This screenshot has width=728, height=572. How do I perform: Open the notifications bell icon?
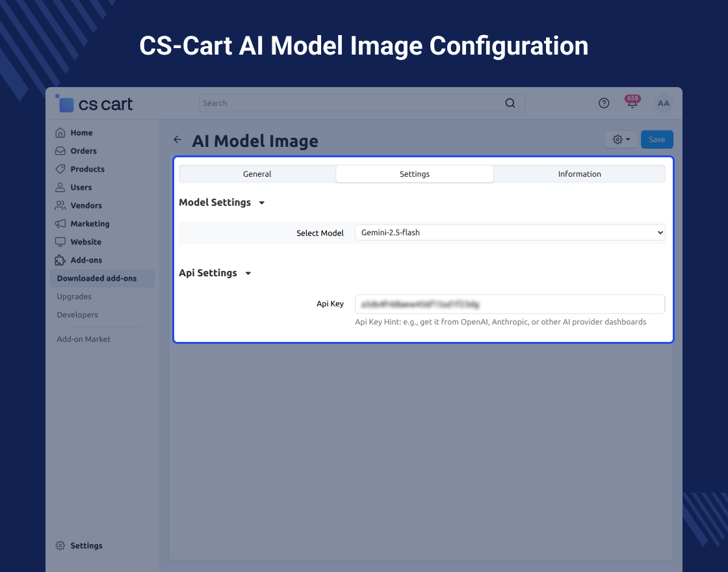632,103
